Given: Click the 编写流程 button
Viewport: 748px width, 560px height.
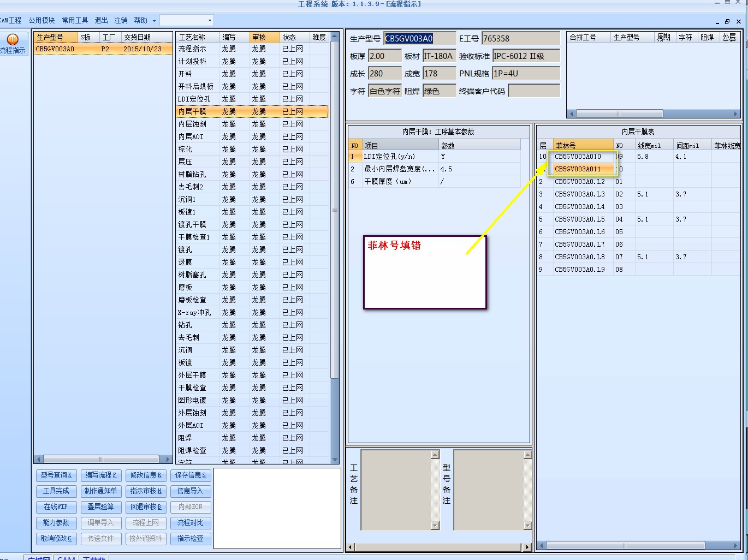Looking at the screenshot, I should pyautogui.click(x=101, y=475).
